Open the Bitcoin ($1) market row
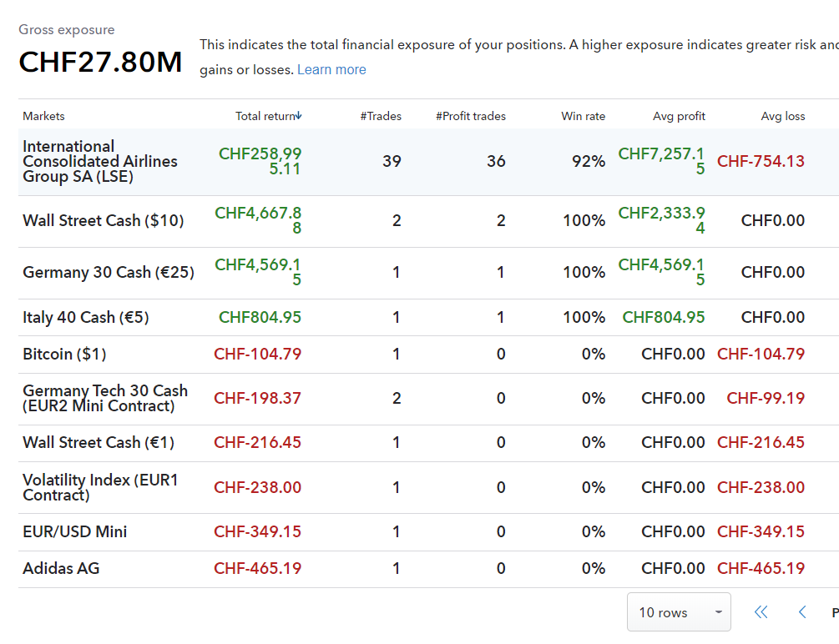 (x=64, y=354)
